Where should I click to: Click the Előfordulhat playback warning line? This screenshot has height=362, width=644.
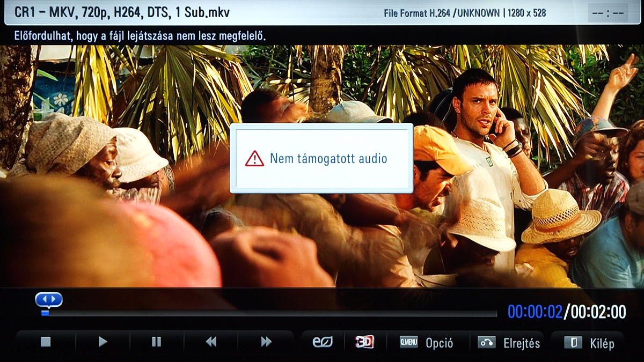(140, 36)
